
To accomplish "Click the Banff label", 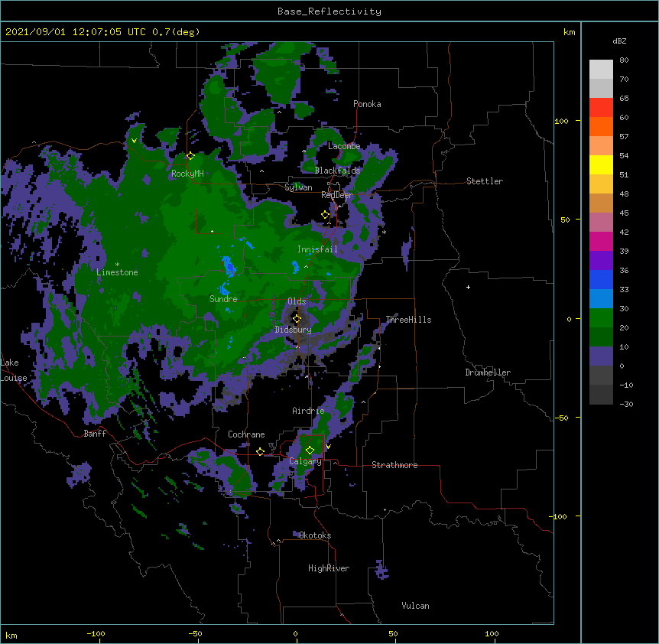I will point(95,434).
